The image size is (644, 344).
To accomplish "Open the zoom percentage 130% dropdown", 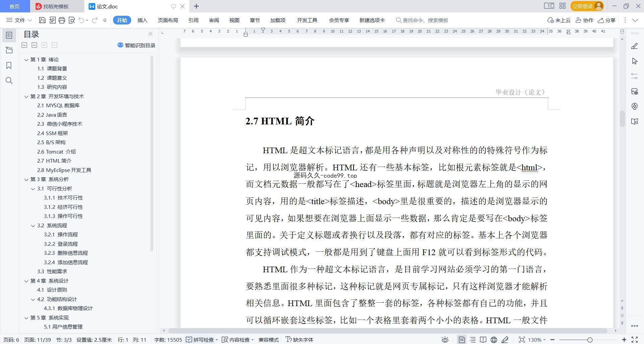I will 537,340.
